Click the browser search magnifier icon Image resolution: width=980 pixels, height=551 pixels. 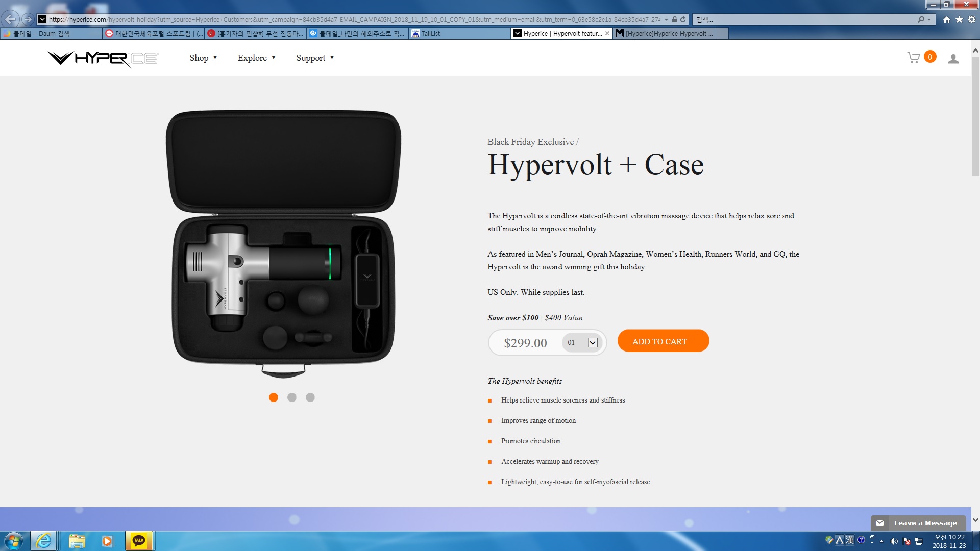pos(921,19)
